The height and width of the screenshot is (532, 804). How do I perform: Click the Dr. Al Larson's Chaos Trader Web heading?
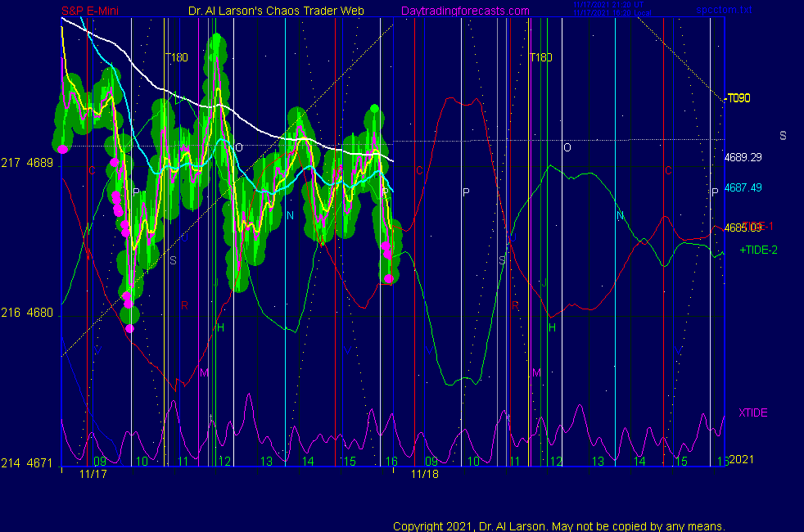[x=276, y=11]
